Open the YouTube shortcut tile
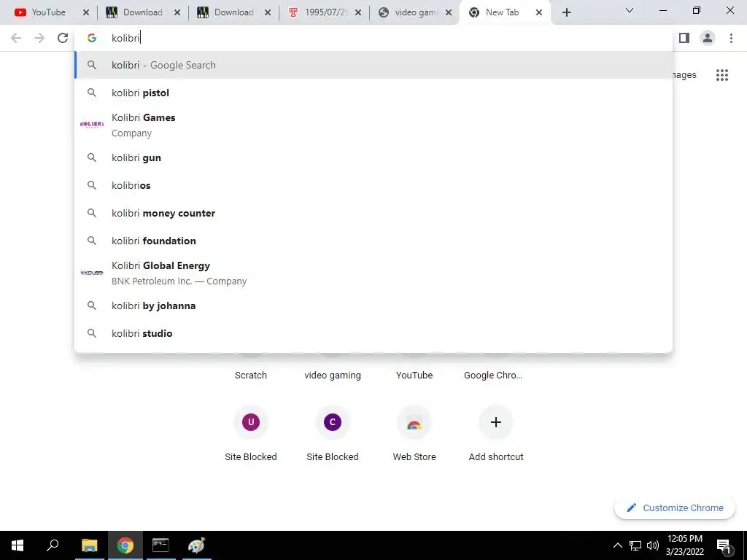Viewport: 747px width, 560px height. pyautogui.click(x=414, y=375)
